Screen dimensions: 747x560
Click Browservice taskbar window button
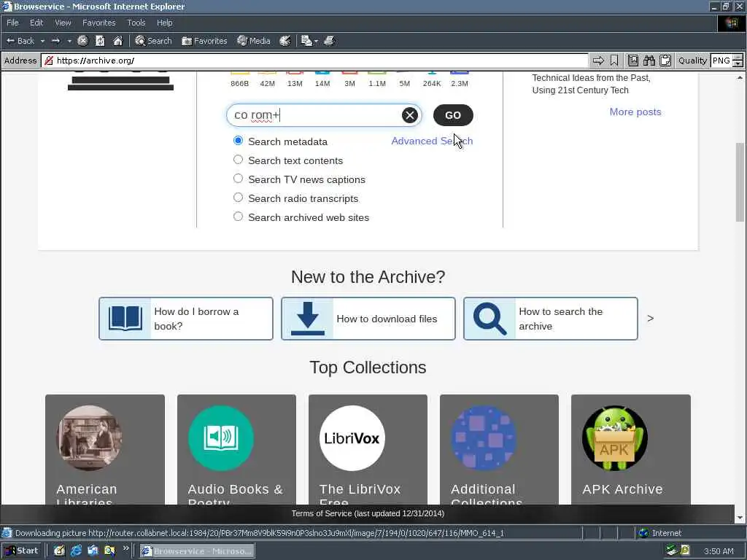(x=197, y=551)
